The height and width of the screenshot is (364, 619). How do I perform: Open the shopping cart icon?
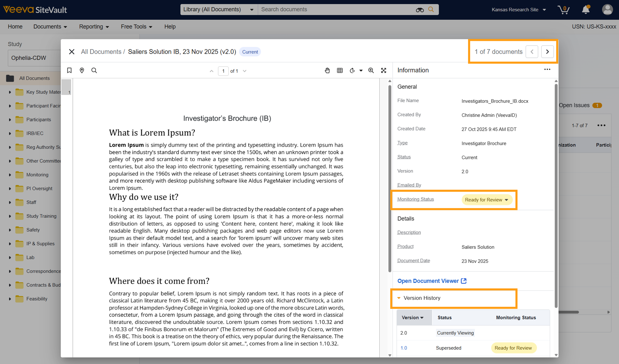click(x=564, y=10)
